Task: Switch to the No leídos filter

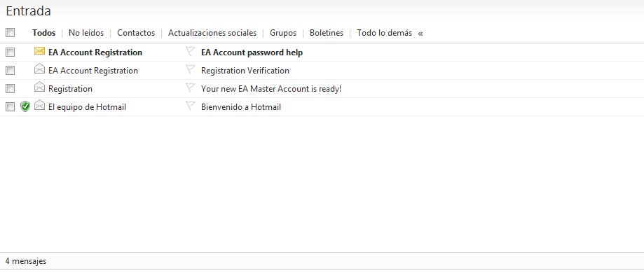Action: tap(86, 33)
